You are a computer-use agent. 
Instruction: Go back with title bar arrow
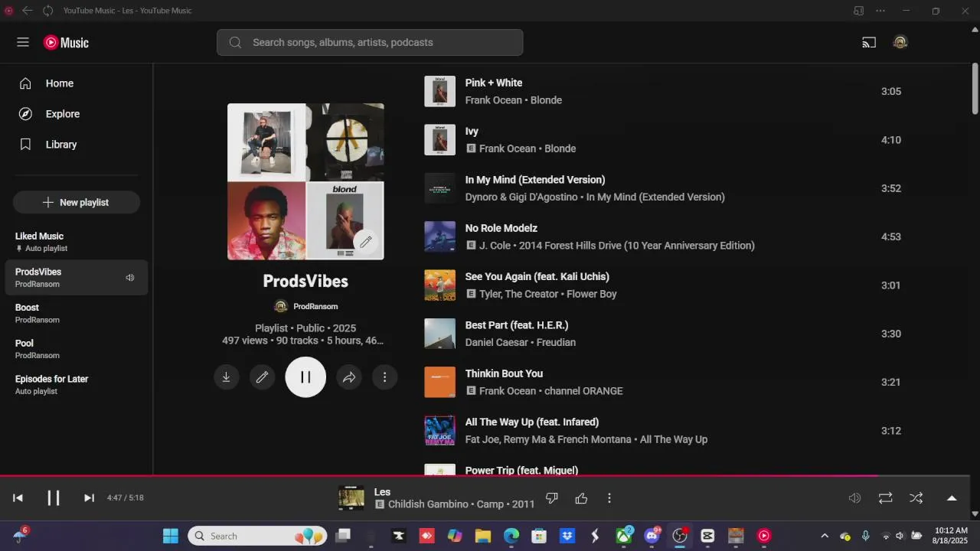click(28, 11)
